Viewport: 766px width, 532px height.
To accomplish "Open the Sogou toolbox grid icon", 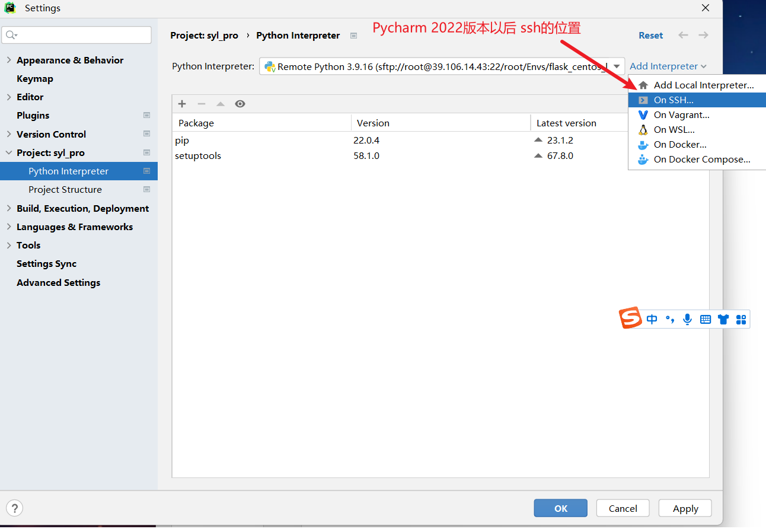I will (x=741, y=318).
